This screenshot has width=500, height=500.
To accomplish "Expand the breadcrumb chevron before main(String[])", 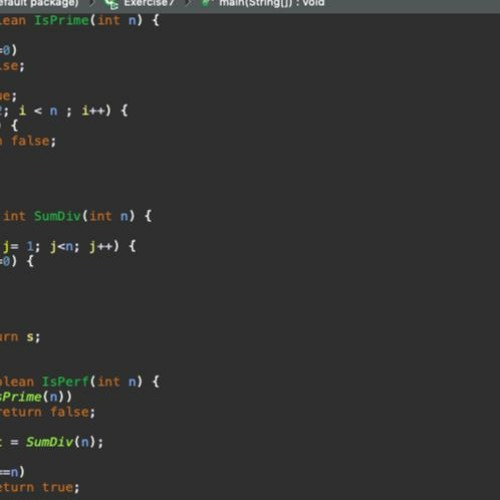I will 188,3.
